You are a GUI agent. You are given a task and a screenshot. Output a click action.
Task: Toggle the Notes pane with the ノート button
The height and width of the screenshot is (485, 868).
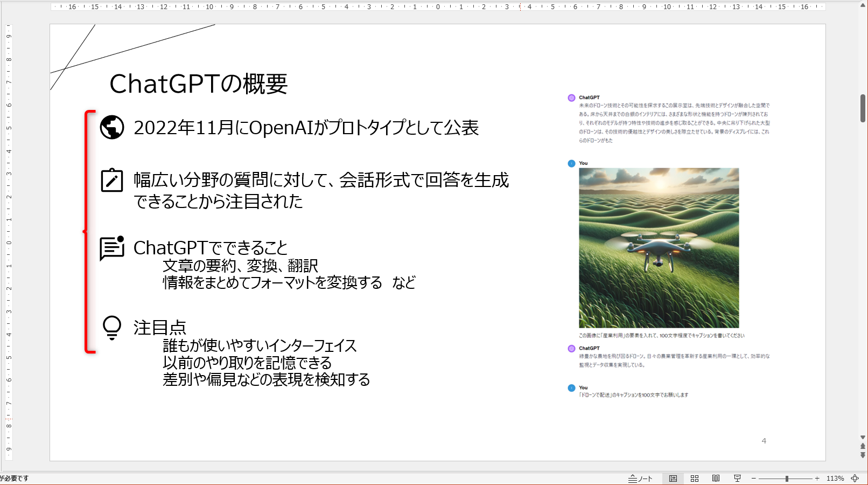642,478
